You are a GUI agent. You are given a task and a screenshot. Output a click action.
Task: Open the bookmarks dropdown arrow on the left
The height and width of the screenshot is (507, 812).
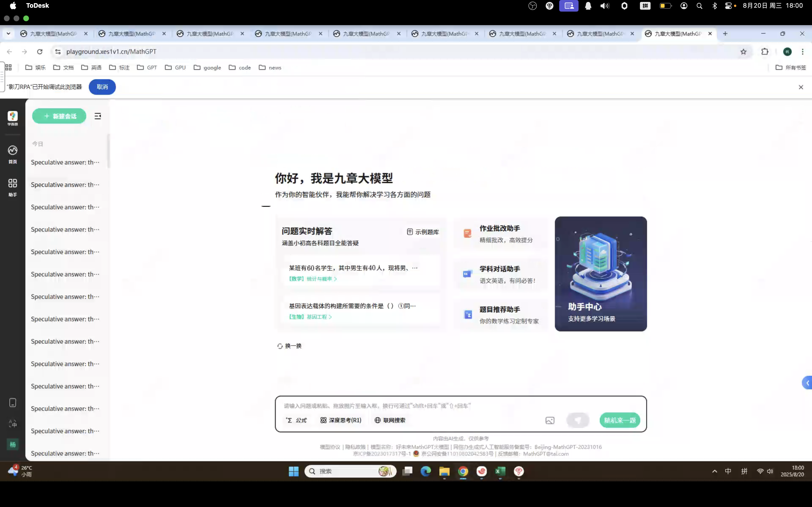(8, 34)
